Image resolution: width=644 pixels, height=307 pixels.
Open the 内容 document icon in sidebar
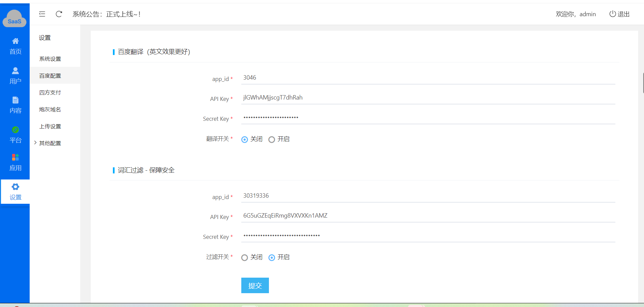tap(15, 100)
